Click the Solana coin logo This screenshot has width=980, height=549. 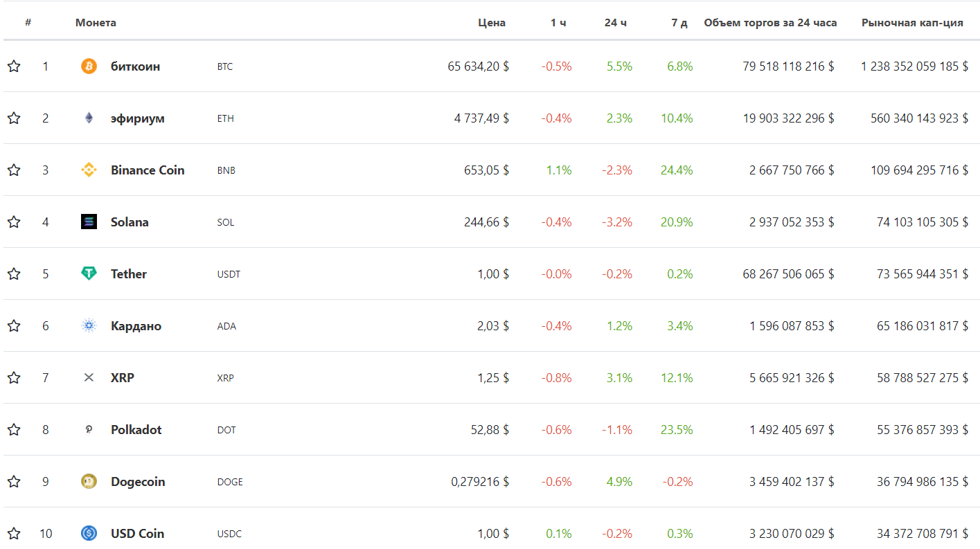coord(89,222)
